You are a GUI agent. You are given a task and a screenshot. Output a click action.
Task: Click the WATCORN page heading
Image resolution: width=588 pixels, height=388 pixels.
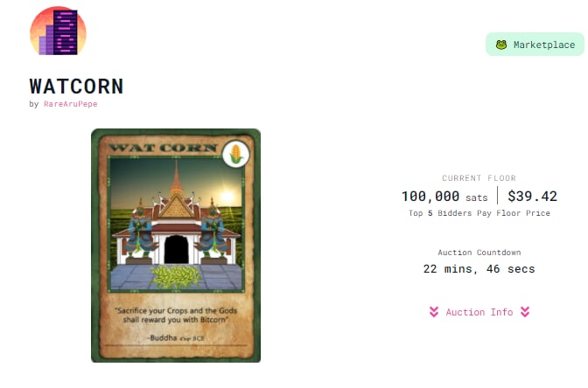pyautogui.click(x=76, y=87)
